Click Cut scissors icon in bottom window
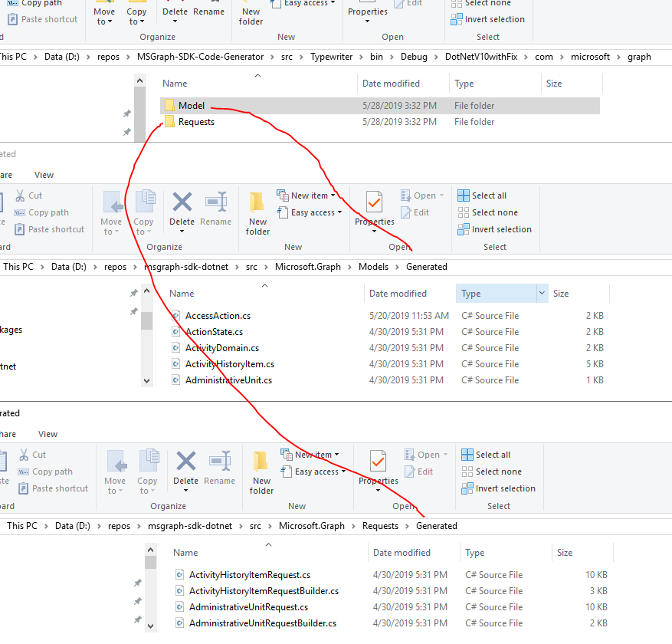 click(x=24, y=455)
